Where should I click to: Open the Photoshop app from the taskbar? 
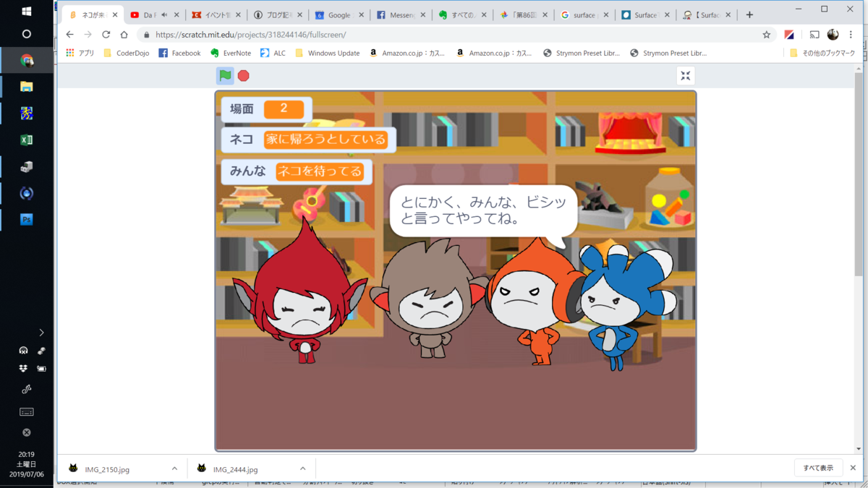pos(26,220)
